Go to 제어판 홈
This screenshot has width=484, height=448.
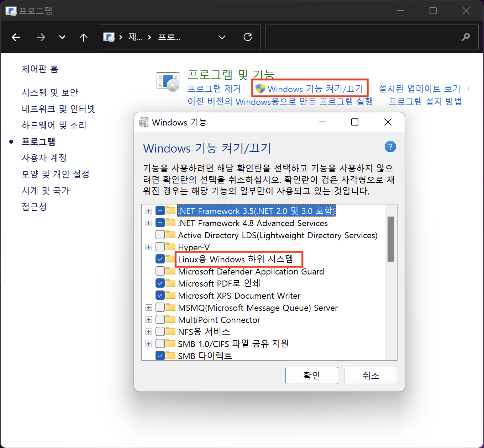tap(40, 69)
